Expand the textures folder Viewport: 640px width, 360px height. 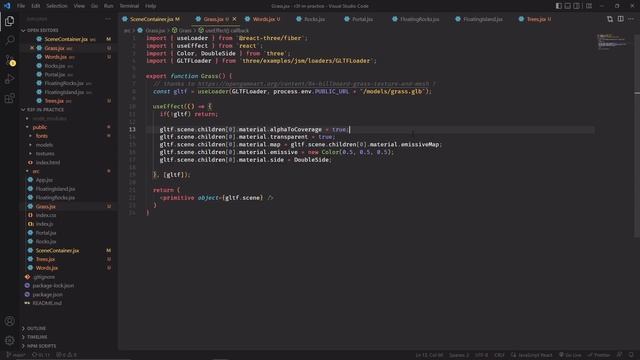(x=45, y=153)
